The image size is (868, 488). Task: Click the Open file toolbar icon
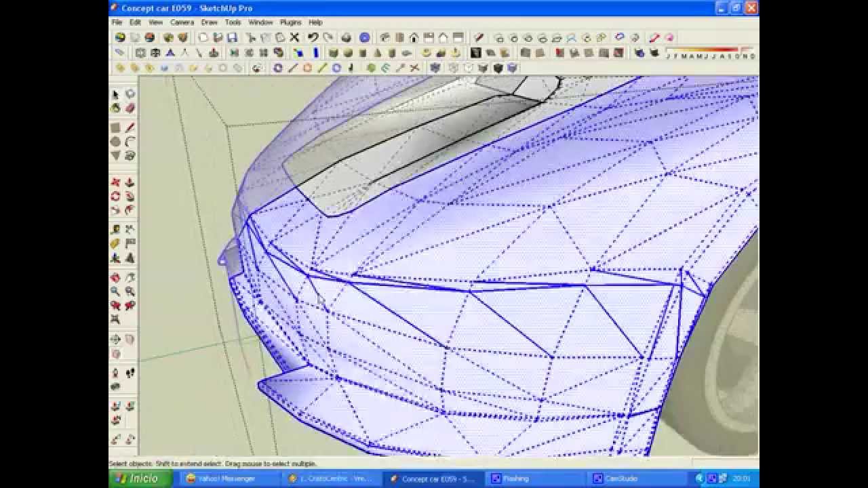pos(217,38)
